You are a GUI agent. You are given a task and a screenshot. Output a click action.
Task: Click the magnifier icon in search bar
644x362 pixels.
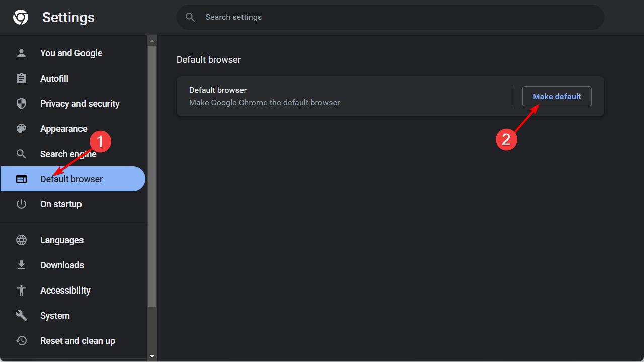click(190, 17)
